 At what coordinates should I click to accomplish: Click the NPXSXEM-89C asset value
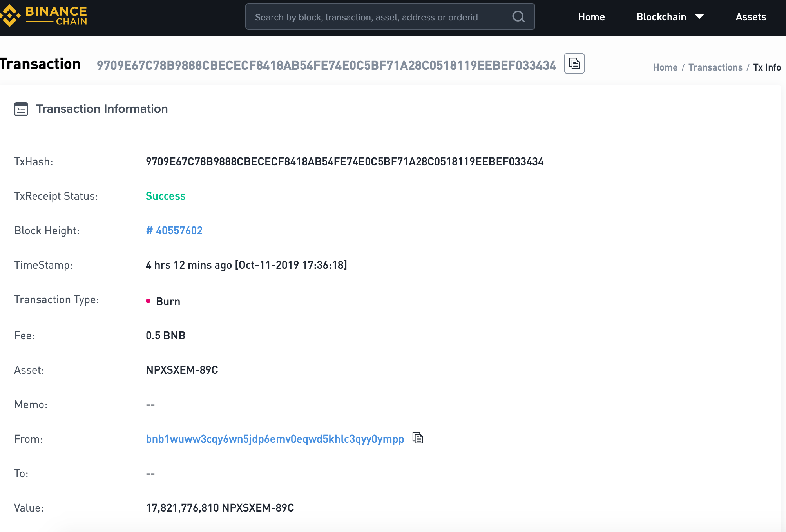tap(182, 370)
